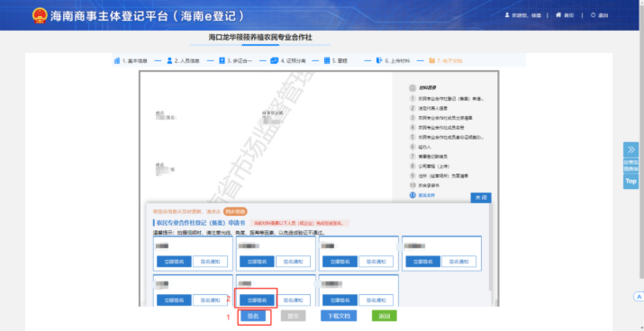Click the 下载文档 button
Viewport: 644px width, 331px height.
[x=339, y=316]
